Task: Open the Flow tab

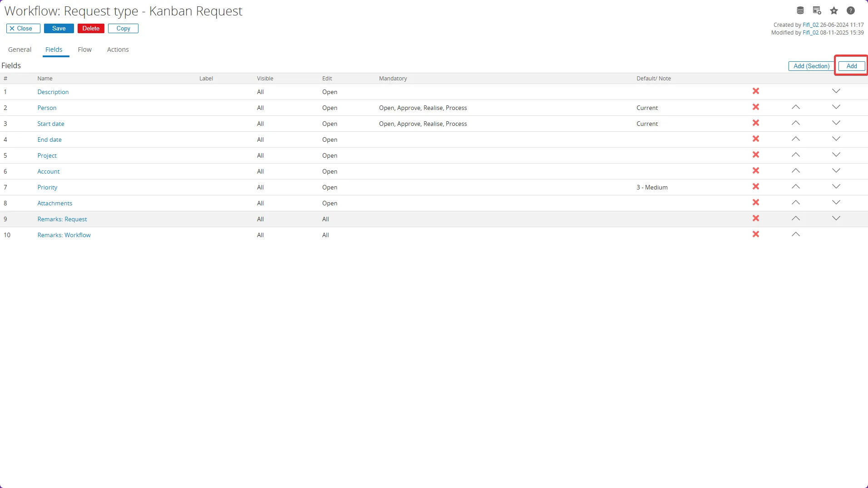Action: (84, 50)
